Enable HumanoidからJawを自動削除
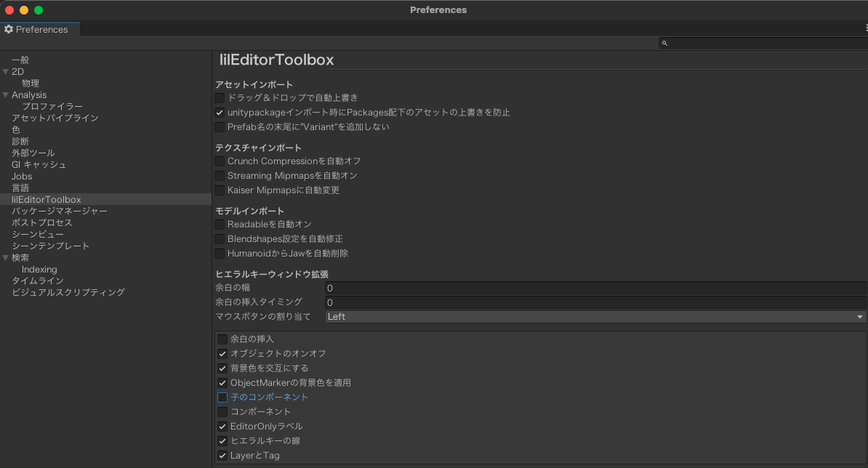This screenshot has width=868, height=468. point(220,253)
